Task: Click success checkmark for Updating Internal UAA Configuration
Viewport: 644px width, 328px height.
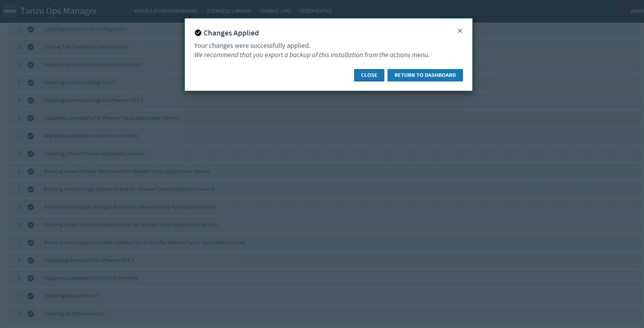Action: coord(31,29)
